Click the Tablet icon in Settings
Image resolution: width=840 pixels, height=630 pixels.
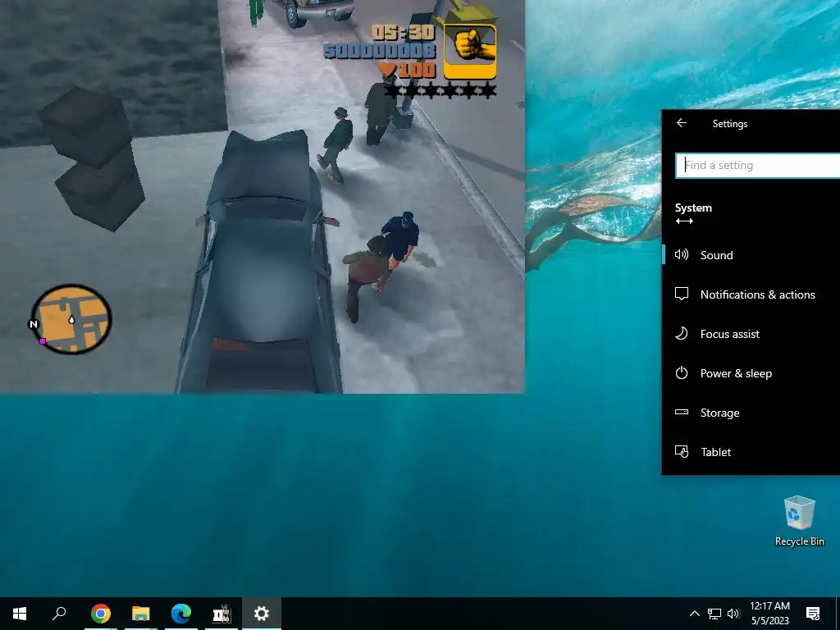tap(682, 452)
